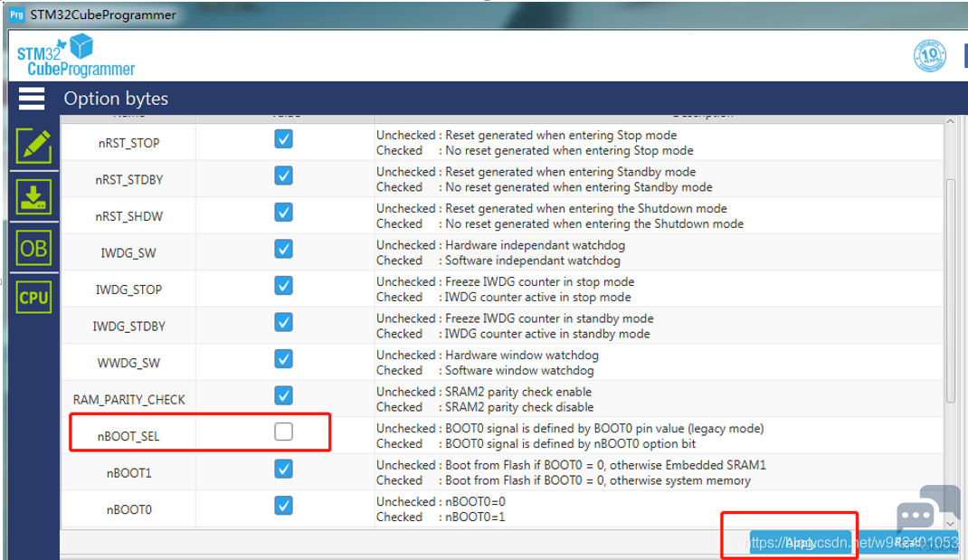Toggle the RAM_PARITY_CHECK checkbox

tap(283, 395)
